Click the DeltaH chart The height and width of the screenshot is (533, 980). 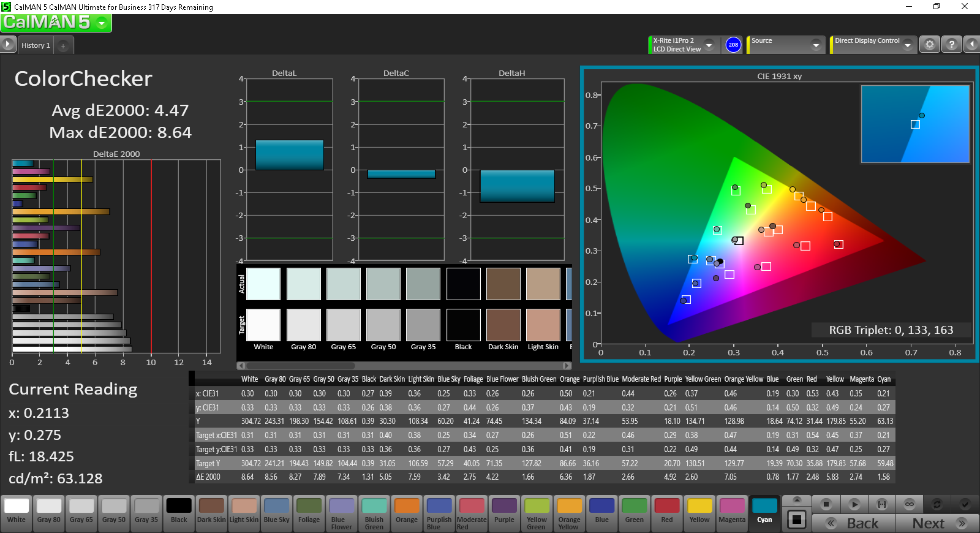click(517, 170)
